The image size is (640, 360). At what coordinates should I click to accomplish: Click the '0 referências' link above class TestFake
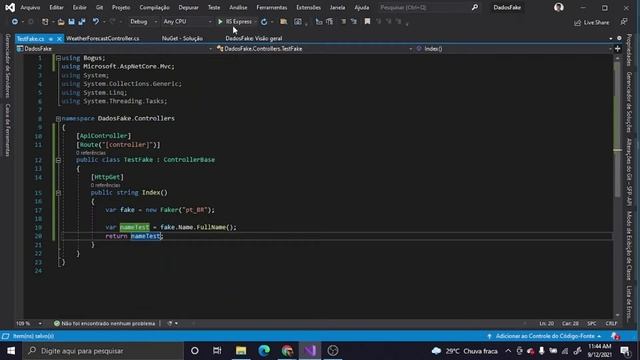pyautogui.click(x=91, y=153)
